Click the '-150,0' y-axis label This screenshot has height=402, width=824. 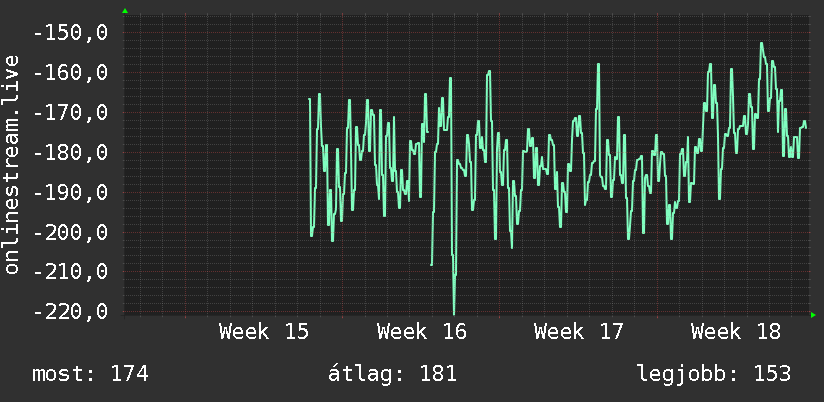click(x=70, y=33)
